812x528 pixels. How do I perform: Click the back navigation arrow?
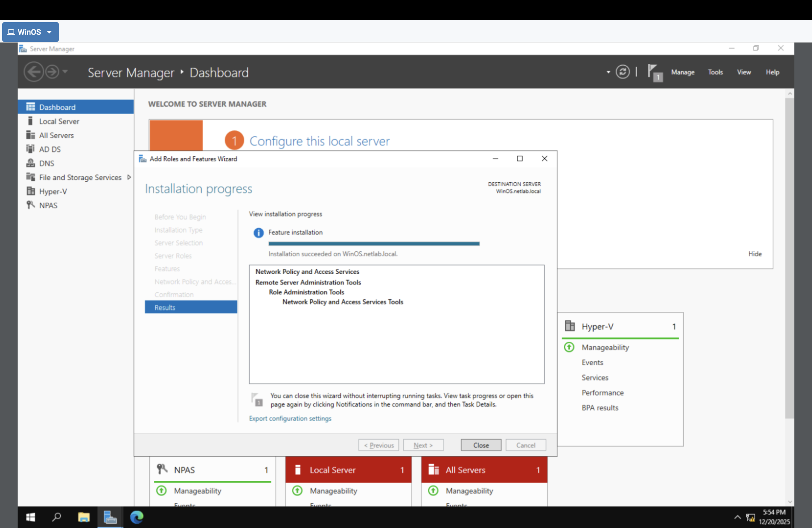tap(33, 72)
